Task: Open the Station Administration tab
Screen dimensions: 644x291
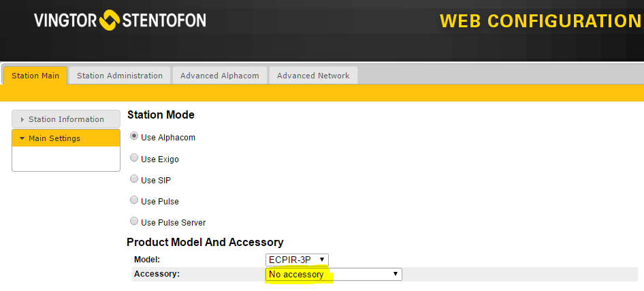Action: tap(120, 76)
